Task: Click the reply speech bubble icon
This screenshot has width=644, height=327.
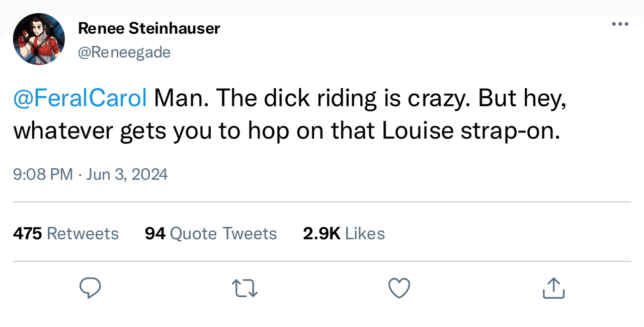Action: [91, 288]
